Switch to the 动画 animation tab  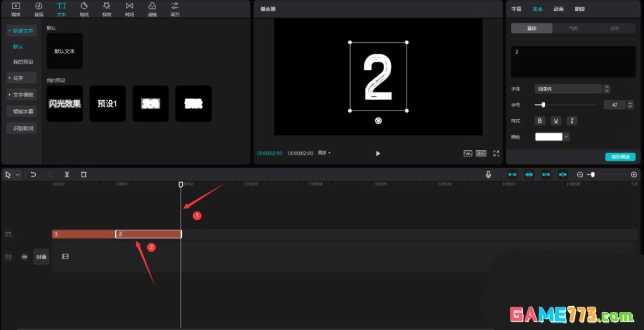(558, 9)
